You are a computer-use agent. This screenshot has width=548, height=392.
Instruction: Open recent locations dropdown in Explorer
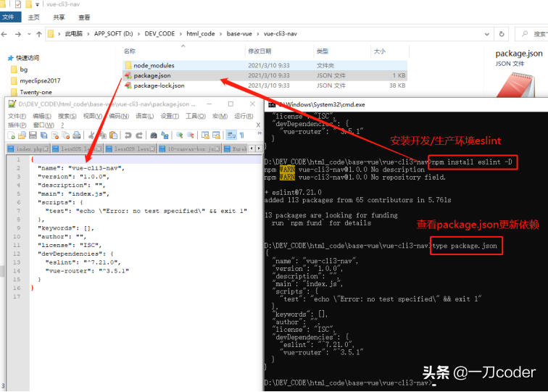pyautogui.click(x=29, y=34)
